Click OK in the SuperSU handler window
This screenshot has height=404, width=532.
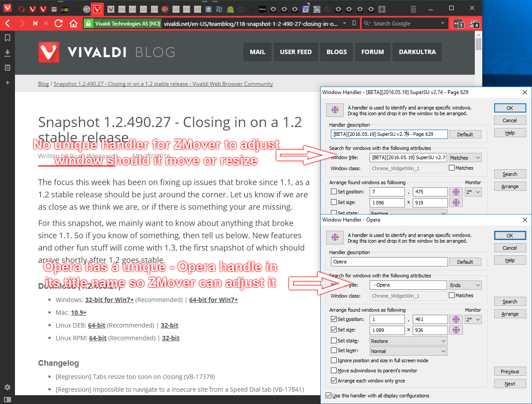click(x=510, y=108)
